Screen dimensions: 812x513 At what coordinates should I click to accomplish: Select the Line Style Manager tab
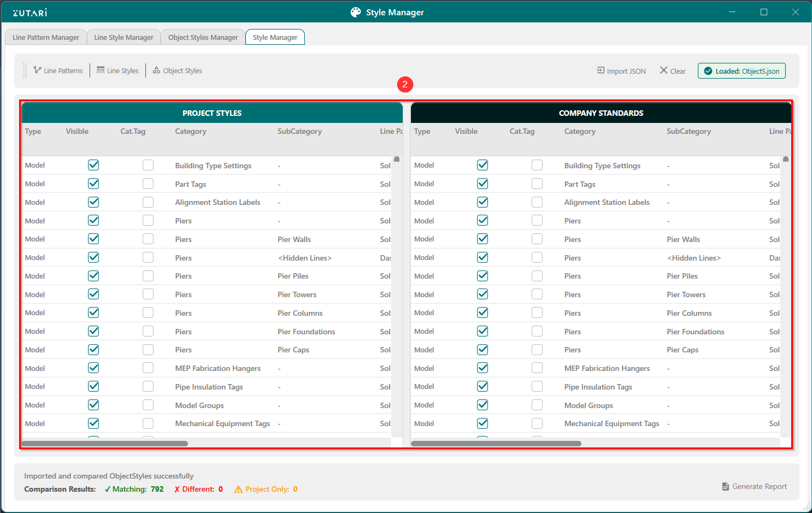point(123,37)
